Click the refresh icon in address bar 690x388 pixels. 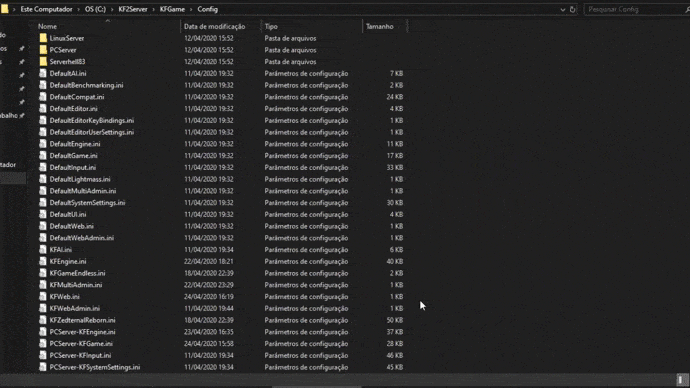(x=573, y=9)
